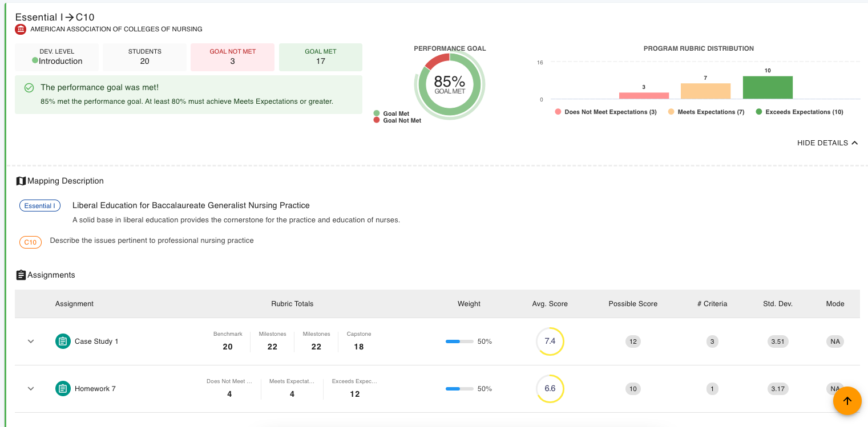The image size is (868, 427).
Task: Toggle the Goal Met legend in donut chart
Action: 391,113
